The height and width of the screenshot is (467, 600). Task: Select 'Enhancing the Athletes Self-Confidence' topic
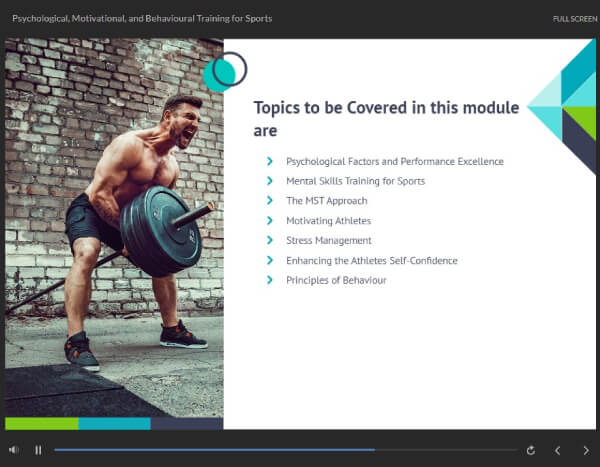[x=372, y=261]
